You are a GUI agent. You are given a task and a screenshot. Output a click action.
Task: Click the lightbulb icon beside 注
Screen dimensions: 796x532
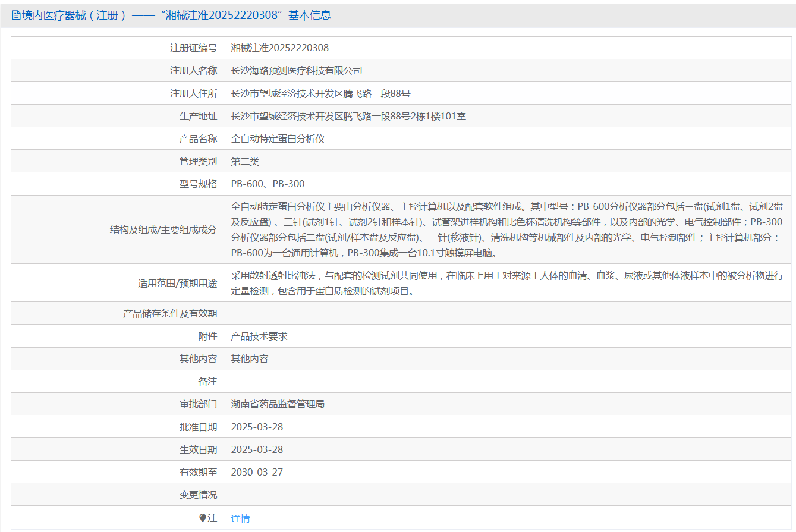[202, 518]
